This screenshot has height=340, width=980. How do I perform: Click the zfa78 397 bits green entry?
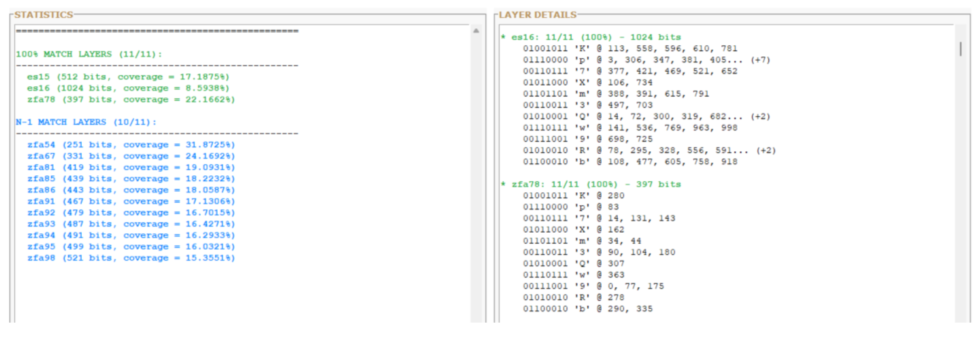(x=131, y=100)
